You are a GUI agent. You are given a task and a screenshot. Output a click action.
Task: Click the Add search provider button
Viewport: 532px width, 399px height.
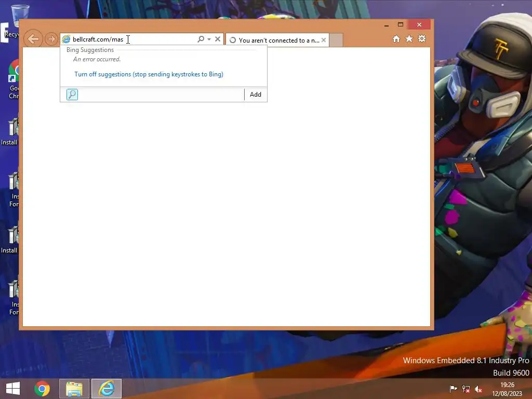(256, 95)
